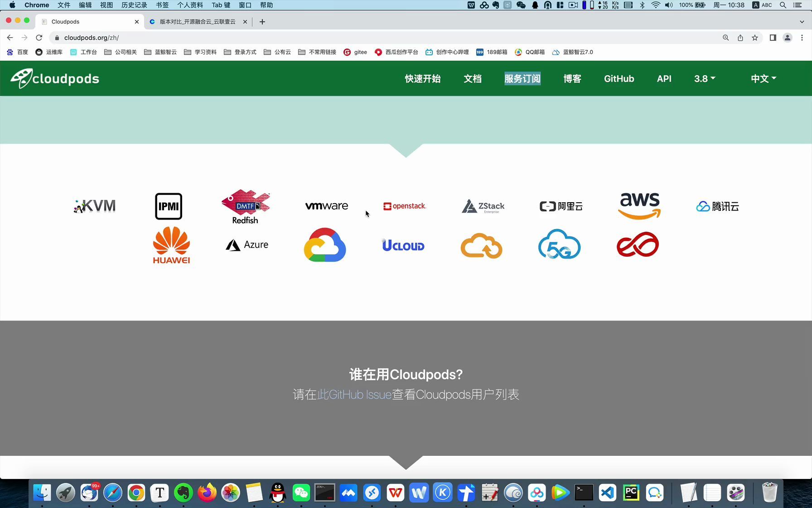Open 博客 in navigation
This screenshot has height=508, width=812.
(x=572, y=78)
